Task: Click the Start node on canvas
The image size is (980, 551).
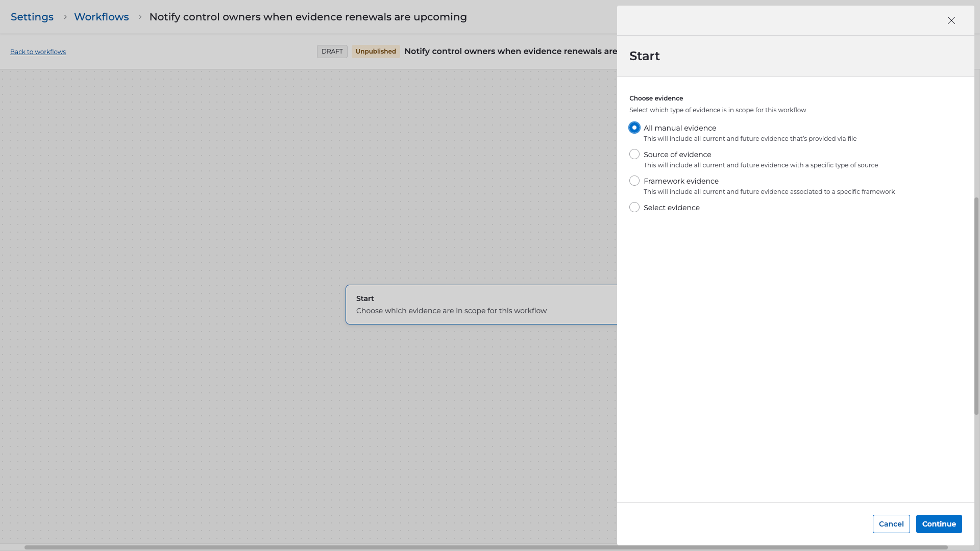Action: pos(480,305)
